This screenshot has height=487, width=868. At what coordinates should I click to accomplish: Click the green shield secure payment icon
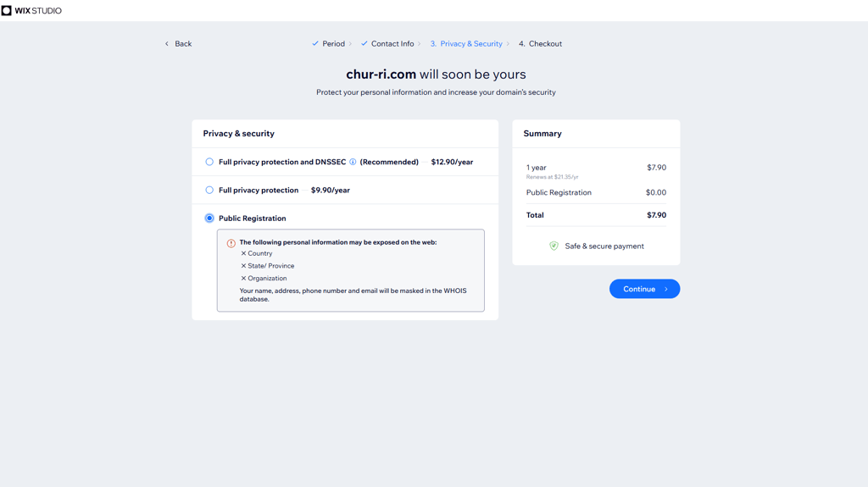[554, 246]
